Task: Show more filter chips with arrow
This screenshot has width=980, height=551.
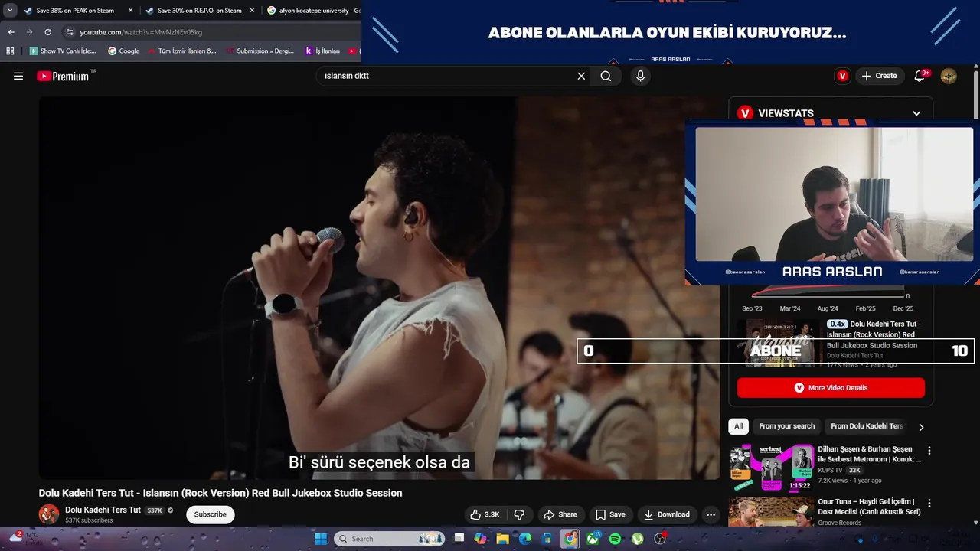Action: click(x=921, y=427)
